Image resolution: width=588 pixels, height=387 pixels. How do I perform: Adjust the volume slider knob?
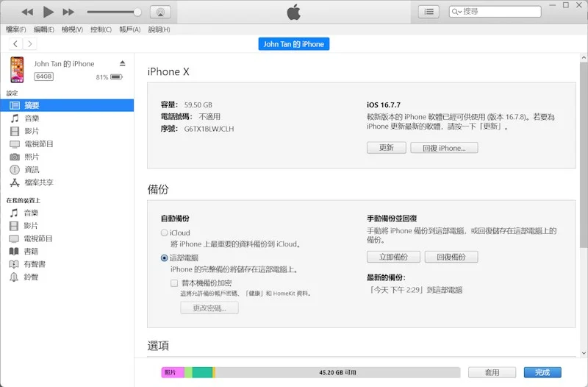pos(137,12)
